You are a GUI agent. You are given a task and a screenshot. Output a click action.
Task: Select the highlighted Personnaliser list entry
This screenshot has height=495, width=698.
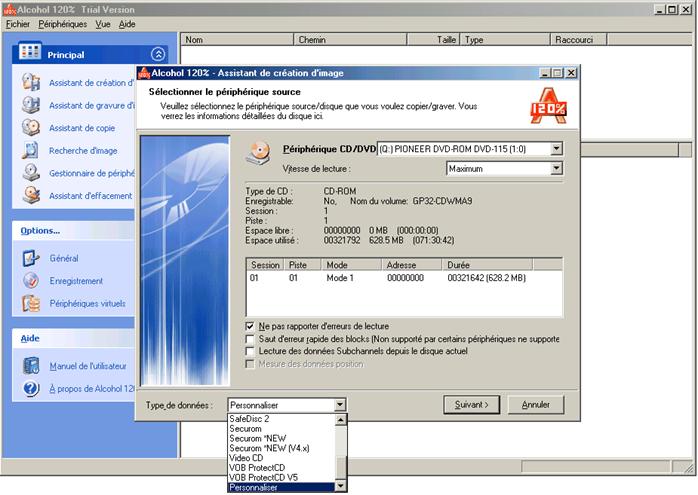pyautogui.click(x=281, y=487)
